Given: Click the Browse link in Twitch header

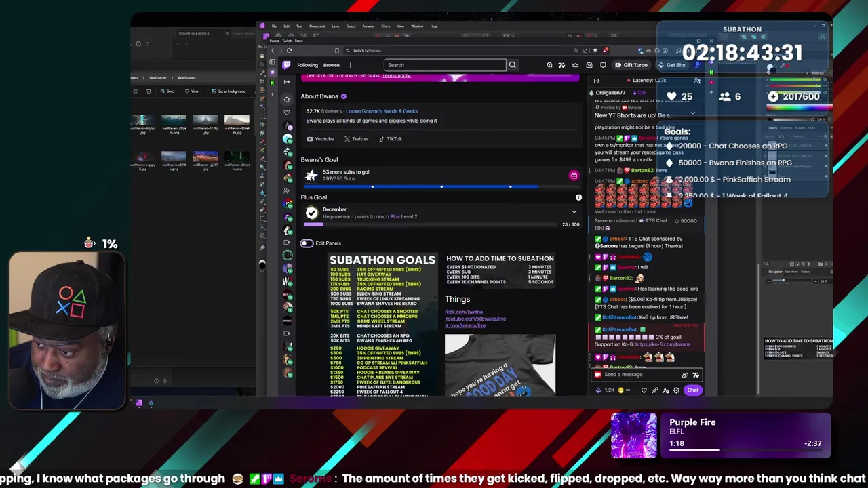Looking at the screenshot, I should (x=331, y=65).
